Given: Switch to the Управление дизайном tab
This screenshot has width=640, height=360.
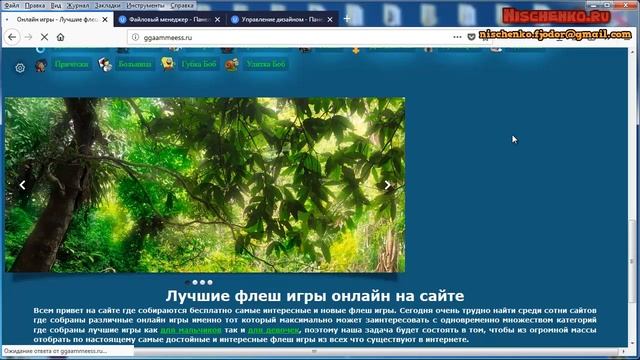Looking at the screenshot, I should [x=282, y=19].
